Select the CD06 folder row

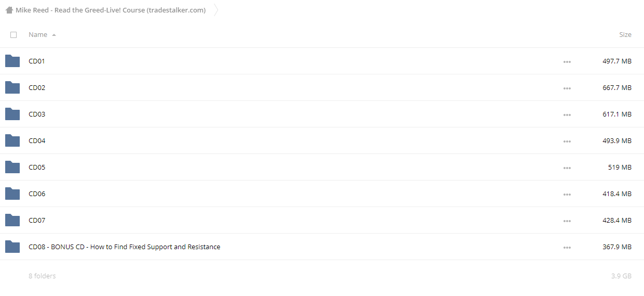pos(322,194)
